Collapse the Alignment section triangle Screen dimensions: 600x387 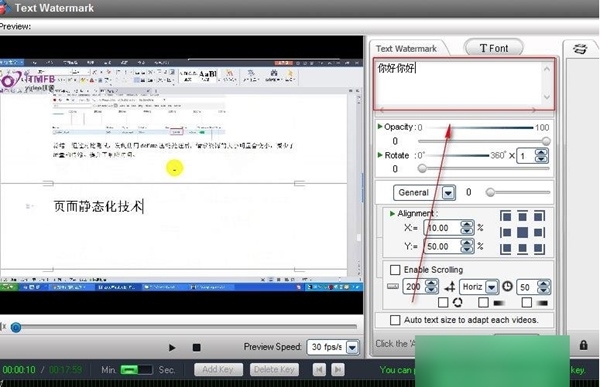(x=392, y=213)
